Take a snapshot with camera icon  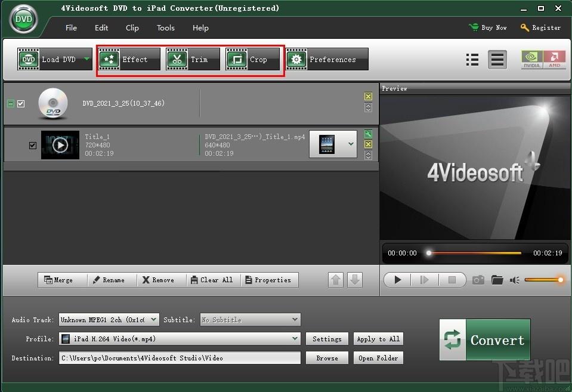[478, 280]
